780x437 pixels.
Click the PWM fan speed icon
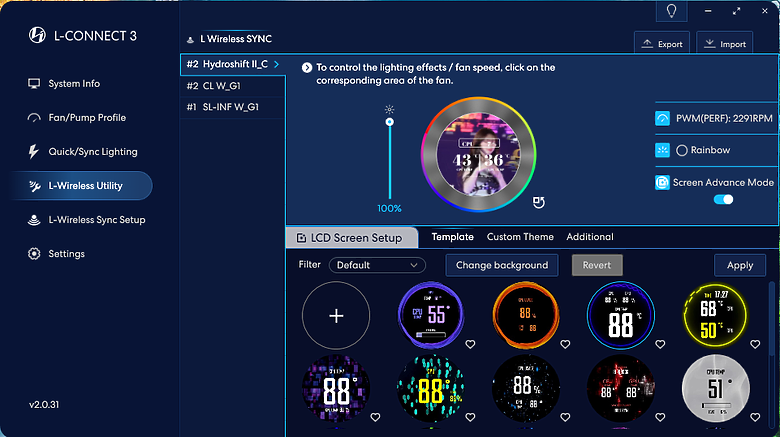point(662,118)
